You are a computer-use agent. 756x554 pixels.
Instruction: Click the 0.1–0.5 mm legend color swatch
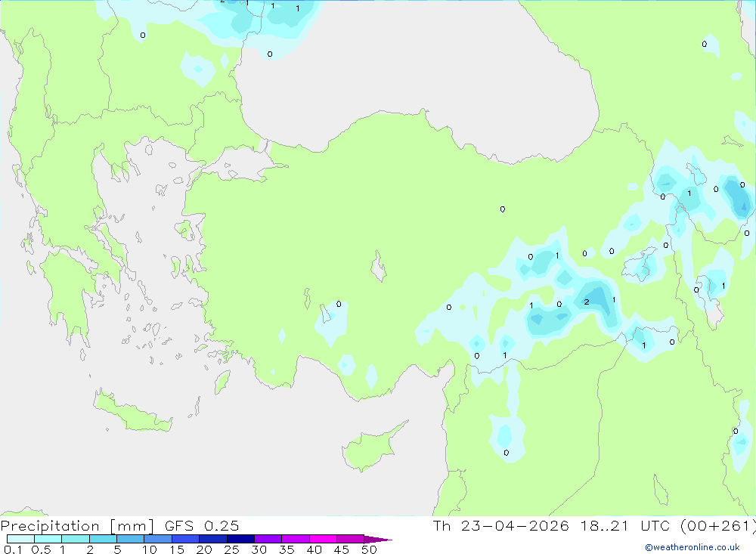tap(20, 539)
